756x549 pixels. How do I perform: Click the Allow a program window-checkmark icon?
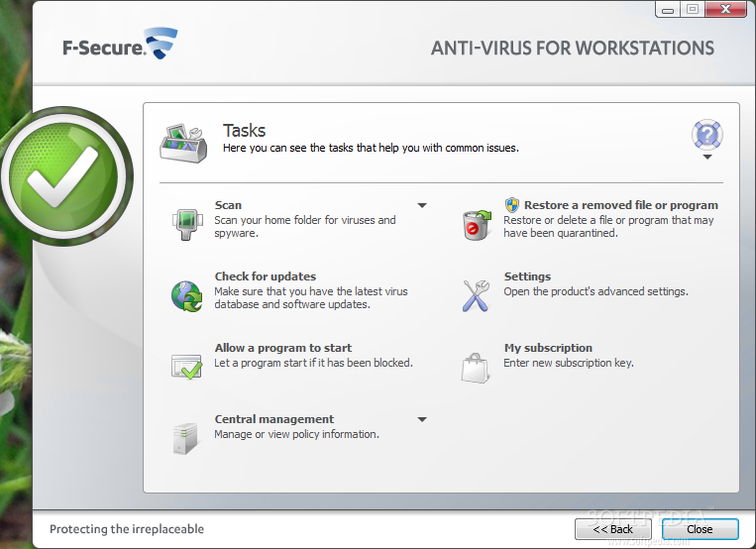coord(187,367)
